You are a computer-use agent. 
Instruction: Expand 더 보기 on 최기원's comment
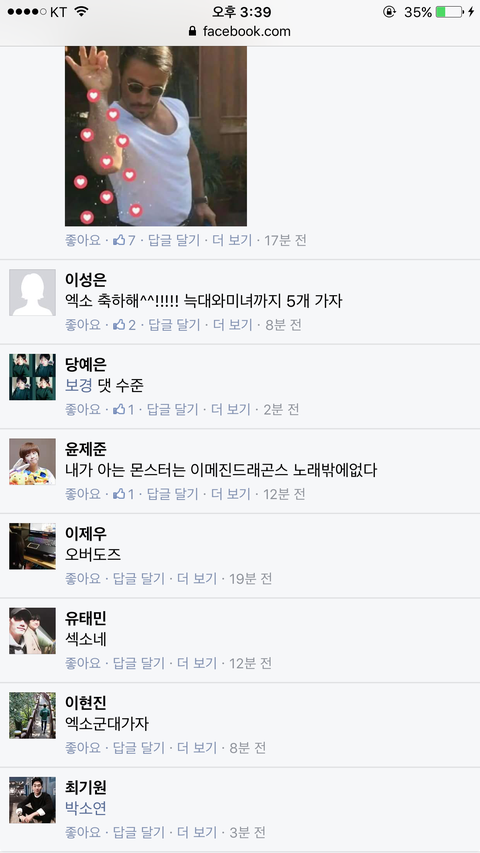[197, 832]
